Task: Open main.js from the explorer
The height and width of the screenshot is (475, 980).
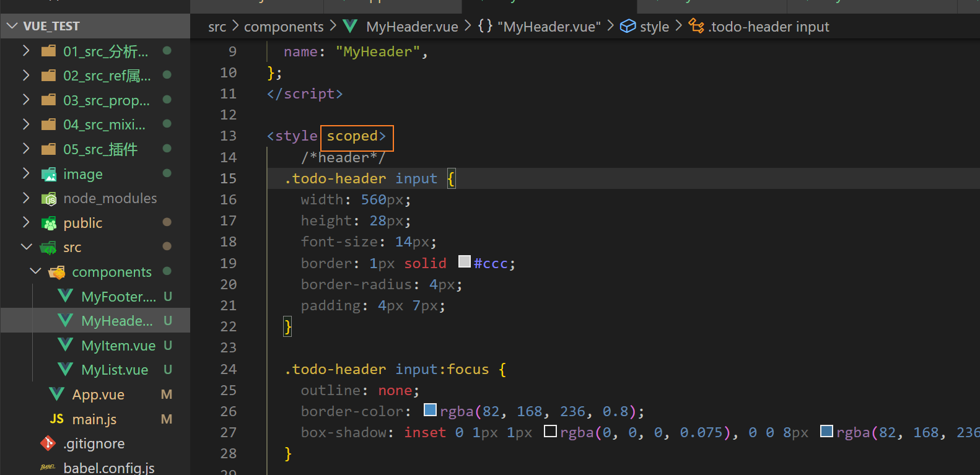Action: pos(95,419)
